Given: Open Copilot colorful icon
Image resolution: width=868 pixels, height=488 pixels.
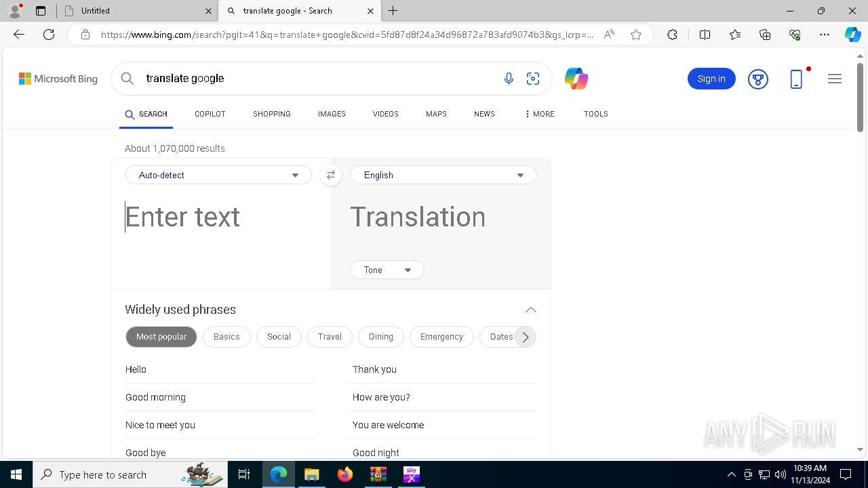Looking at the screenshot, I should pos(576,79).
